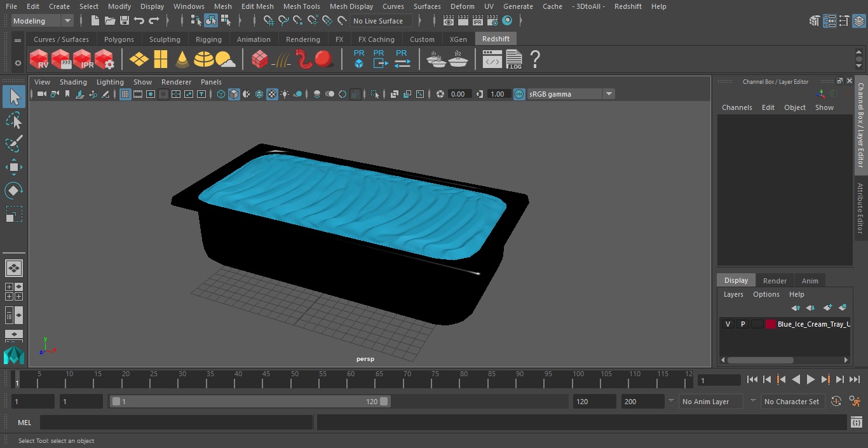This screenshot has height=448, width=868.
Task: Open sRGB gamma view transform dropdown
Action: [571, 94]
